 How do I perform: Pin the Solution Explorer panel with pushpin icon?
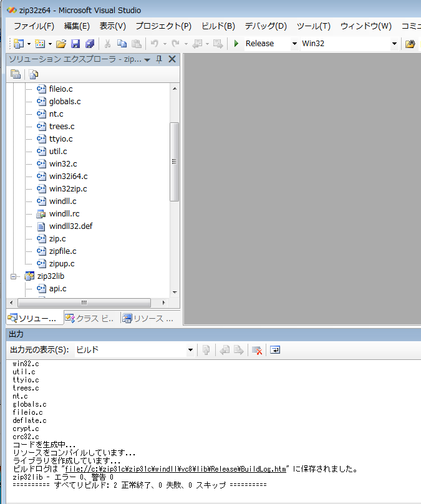click(x=159, y=59)
